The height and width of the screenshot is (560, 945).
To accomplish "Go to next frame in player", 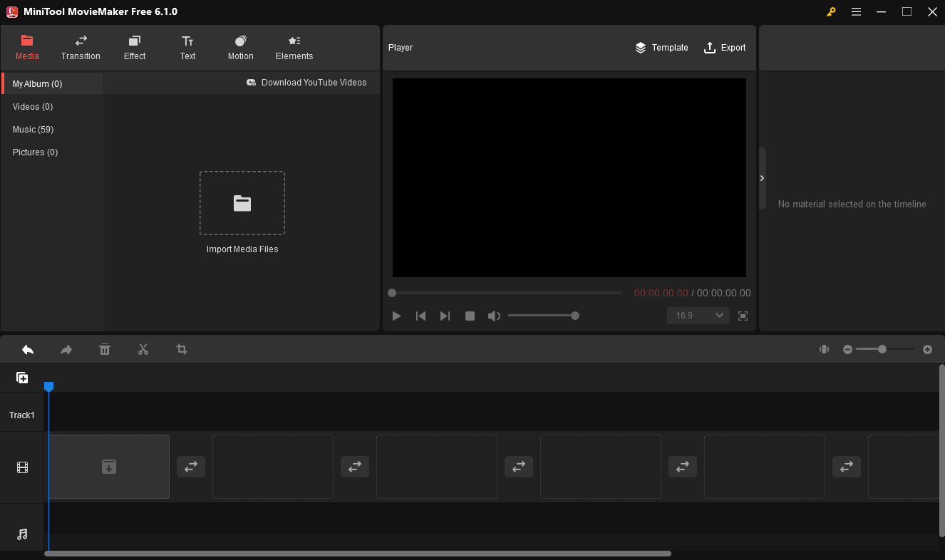I will point(445,316).
